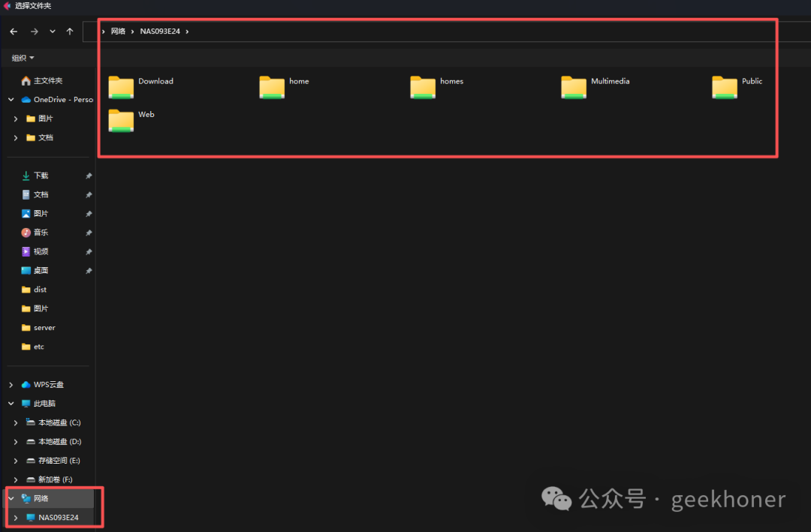Image resolution: width=811 pixels, height=532 pixels.
Task: Select the 音乐 music quick access item
Action: point(41,233)
